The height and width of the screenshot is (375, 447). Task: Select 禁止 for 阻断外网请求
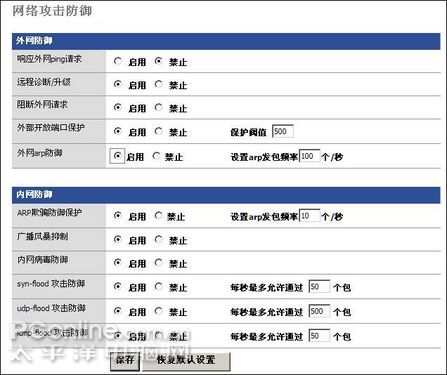pos(159,107)
